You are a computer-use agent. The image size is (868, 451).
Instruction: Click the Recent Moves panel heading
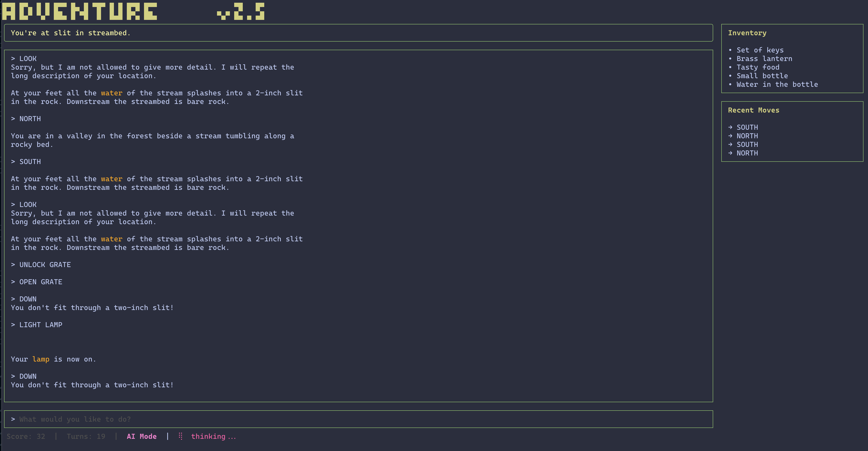(x=753, y=110)
